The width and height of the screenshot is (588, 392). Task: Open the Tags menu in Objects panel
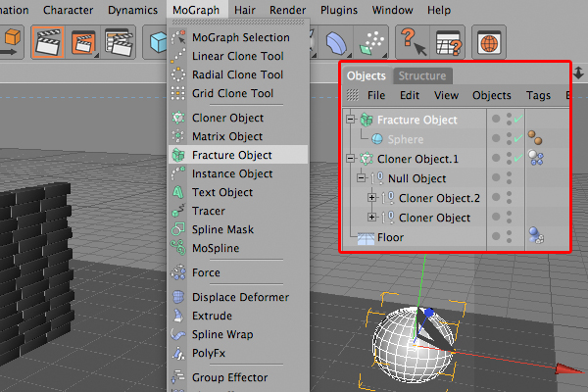tap(538, 95)
